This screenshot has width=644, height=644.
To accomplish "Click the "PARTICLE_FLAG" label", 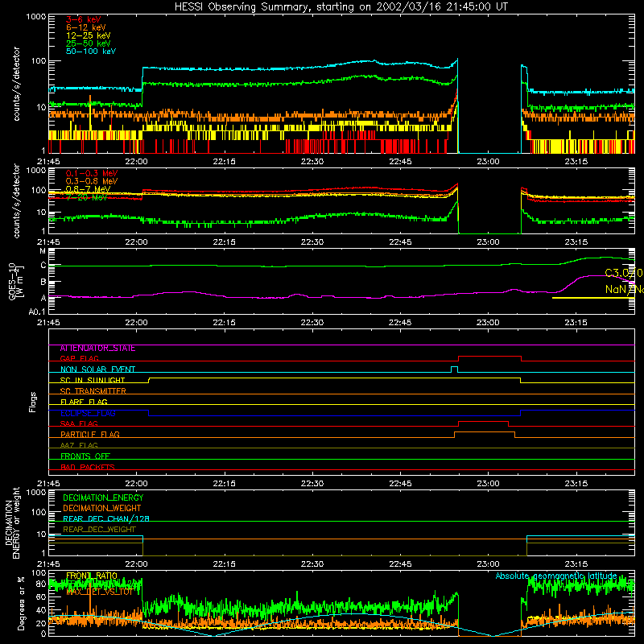I will (x=90, y=435).
